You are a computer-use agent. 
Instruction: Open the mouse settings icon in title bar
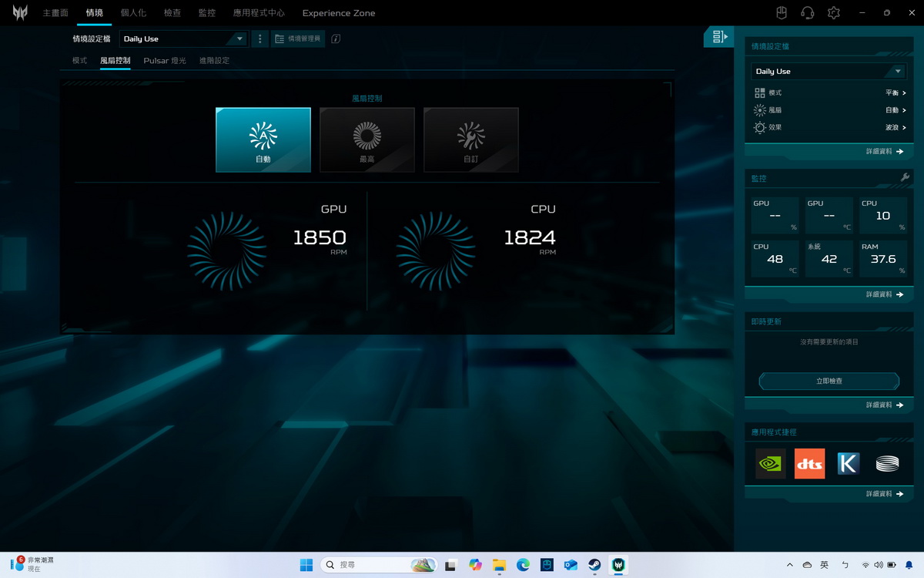pos(781,13)
